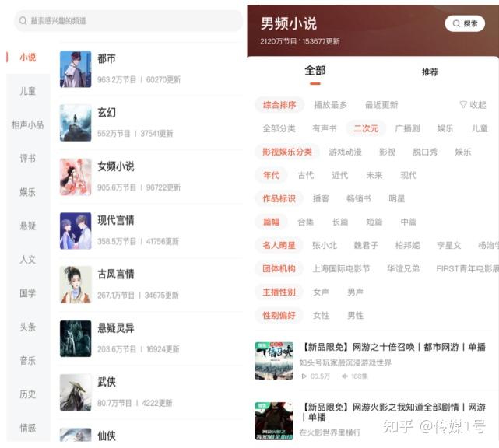Select the 李星文 celebrity filter
Image resolution: width=499 pixels, height=448 pixels.
[x=448, y=246]
